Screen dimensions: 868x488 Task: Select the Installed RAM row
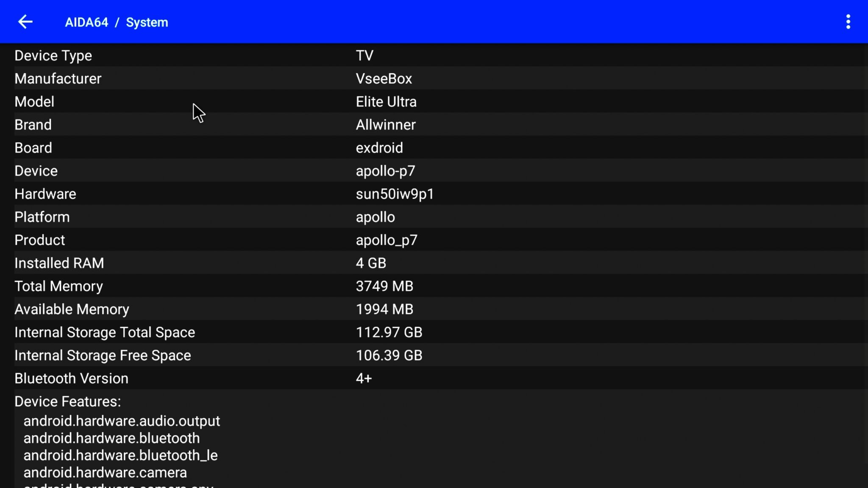[x=59, y=263]
